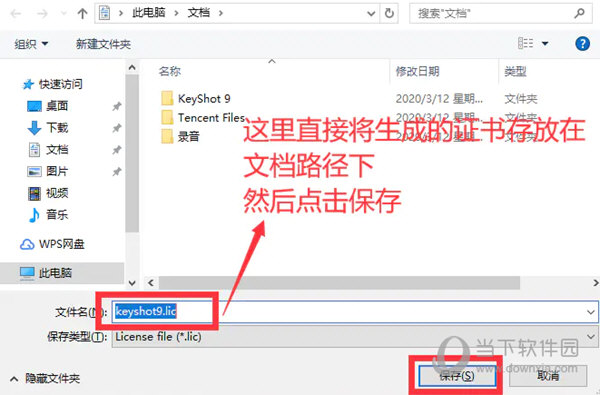
Task: Click 录音 folder icon
Action: pos(167,136)
